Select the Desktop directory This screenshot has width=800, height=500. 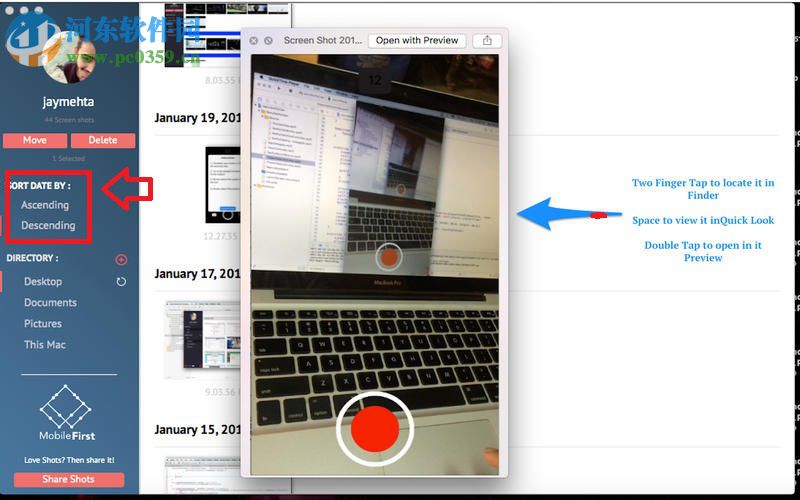tap(43, 282)
